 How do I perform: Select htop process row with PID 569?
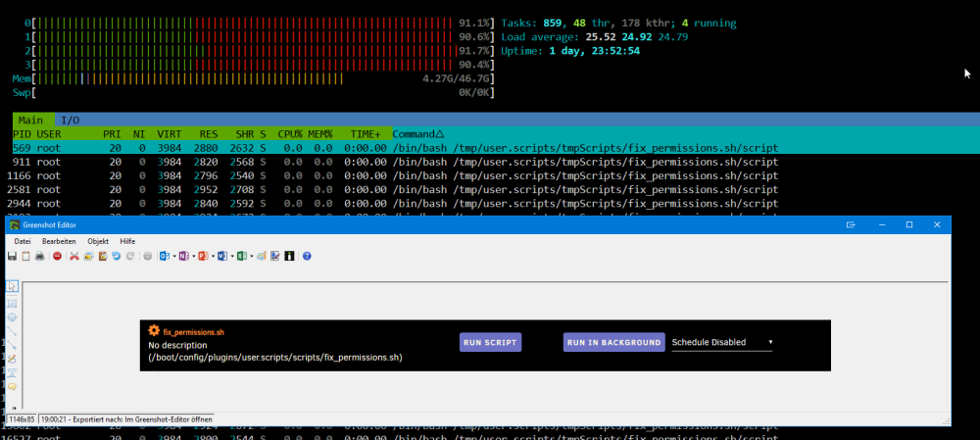[496, 148]
